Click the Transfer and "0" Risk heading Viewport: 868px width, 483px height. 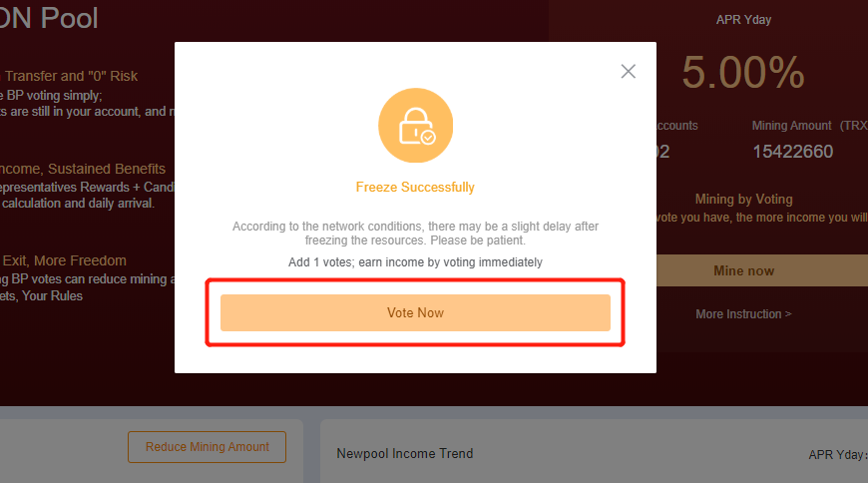[70, 76]
